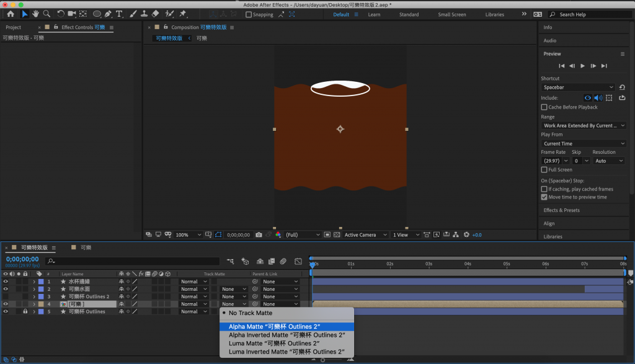Screen dimensions: 635x364
Task: Pick the Pen tool in toolbar
Action: point(108,14)
